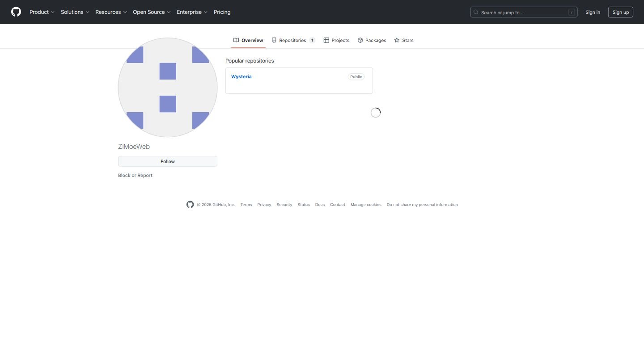
Task: Expand the Open Source menu
Action: point(152,12)
